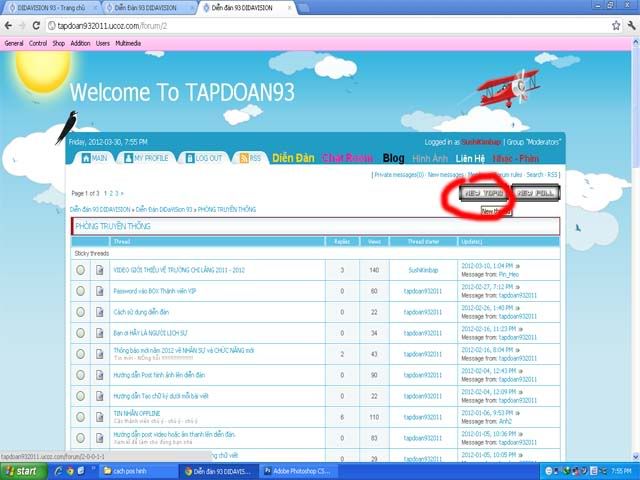Image resolution: width=640 pixels, height=480 pixels.
Task: Go to the MAIN tab with house icon
Action: click(x=94, y=158)
